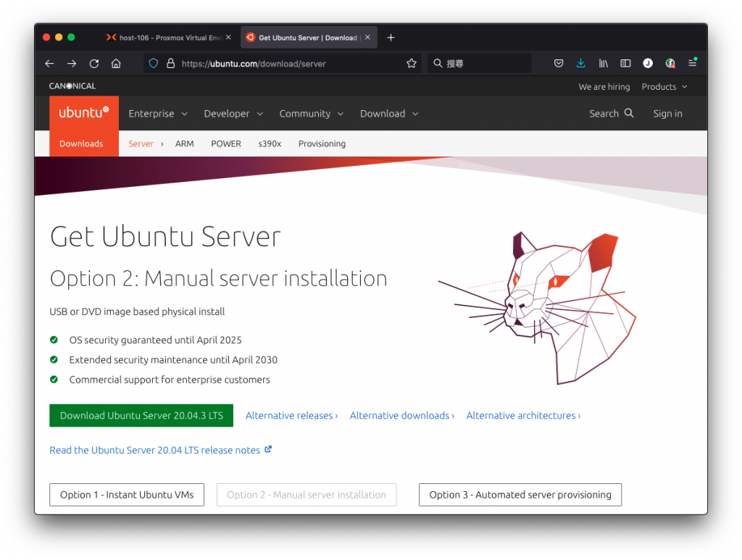Select ARM in the sub-navigation
This screenshot has width=742, height=560.
coord(185,143)
